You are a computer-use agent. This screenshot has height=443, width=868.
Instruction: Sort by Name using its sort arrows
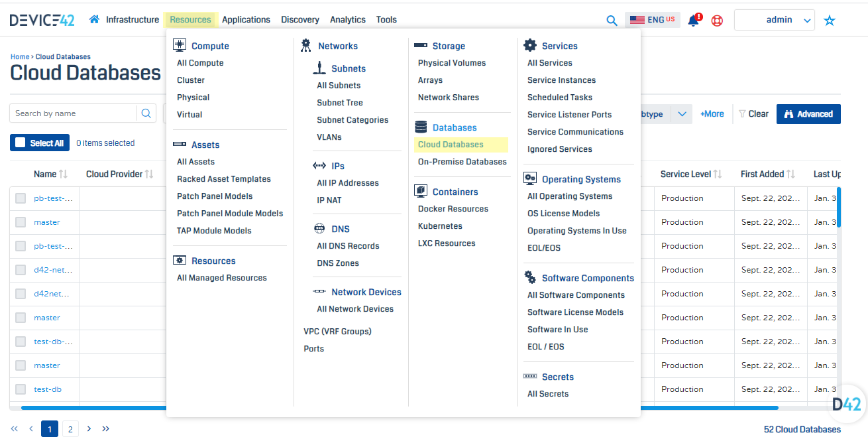[x=64, y=174]
